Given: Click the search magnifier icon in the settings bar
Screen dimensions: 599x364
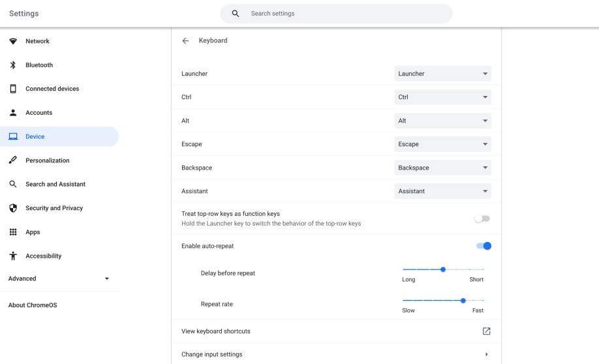Looking at the screenshot, I should tap(236, 14).
